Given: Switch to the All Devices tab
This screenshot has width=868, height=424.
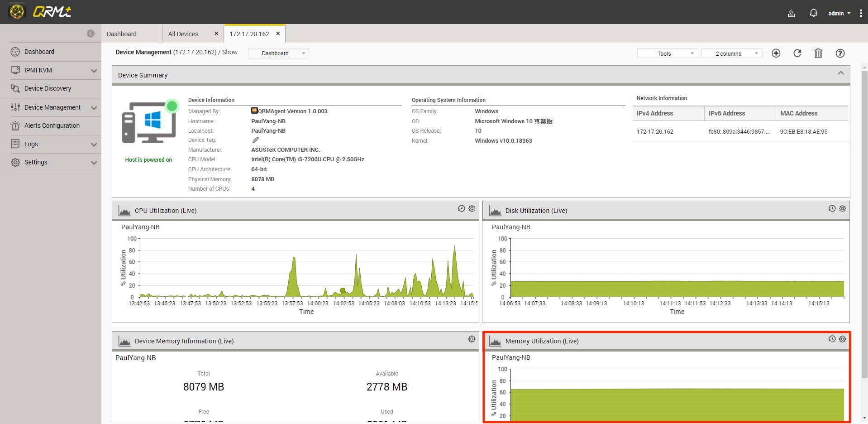Looking at the screenshot, I should [183, 34].
